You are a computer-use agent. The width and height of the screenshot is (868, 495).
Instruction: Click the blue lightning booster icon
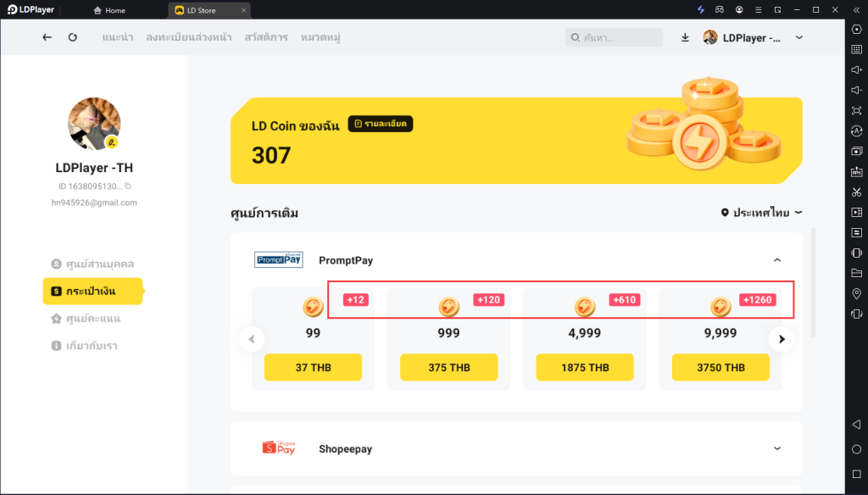point(701,10)
